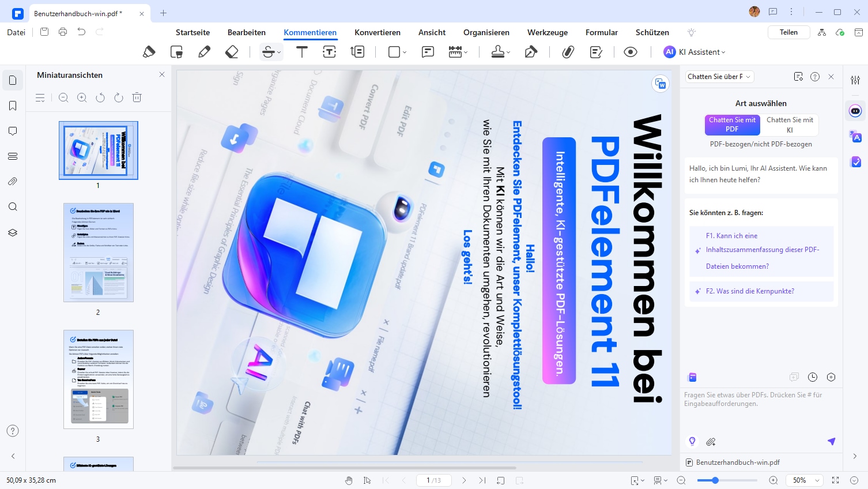This screenshot has height=489, width=868.
Task: Open the attachments sidebar panel
Action: click(13, 182)
